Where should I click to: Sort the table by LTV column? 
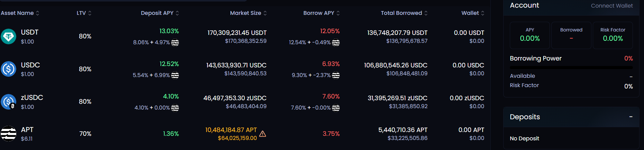(x=84, y=13)
